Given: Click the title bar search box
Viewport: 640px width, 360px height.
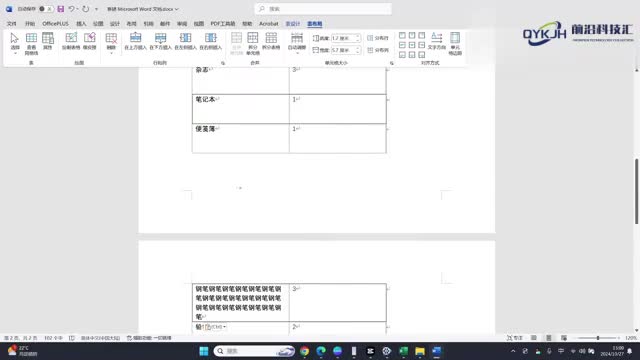Looking at the screenshot, I should (323, 9).
